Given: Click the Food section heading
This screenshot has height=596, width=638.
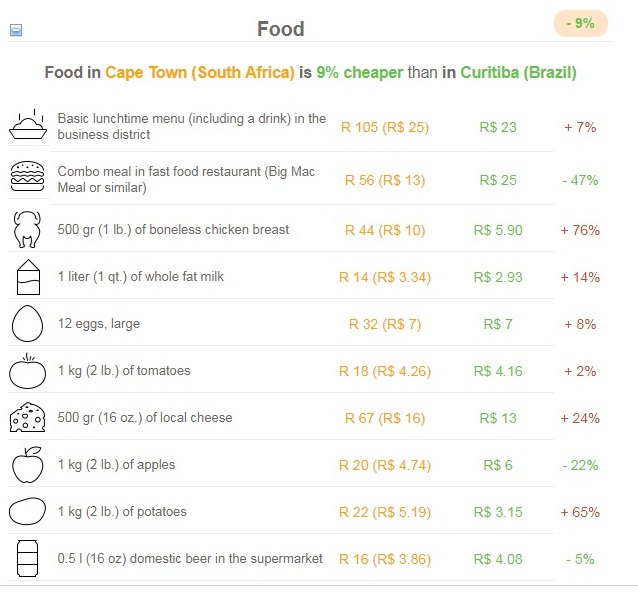Looking at the screenshot, I should click(280, 29).
